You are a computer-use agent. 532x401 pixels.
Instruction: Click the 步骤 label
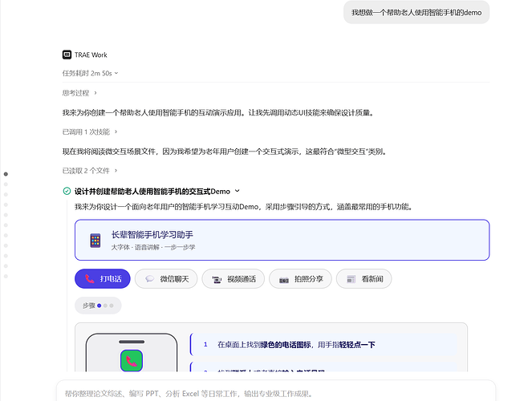(x=89, y=306)
